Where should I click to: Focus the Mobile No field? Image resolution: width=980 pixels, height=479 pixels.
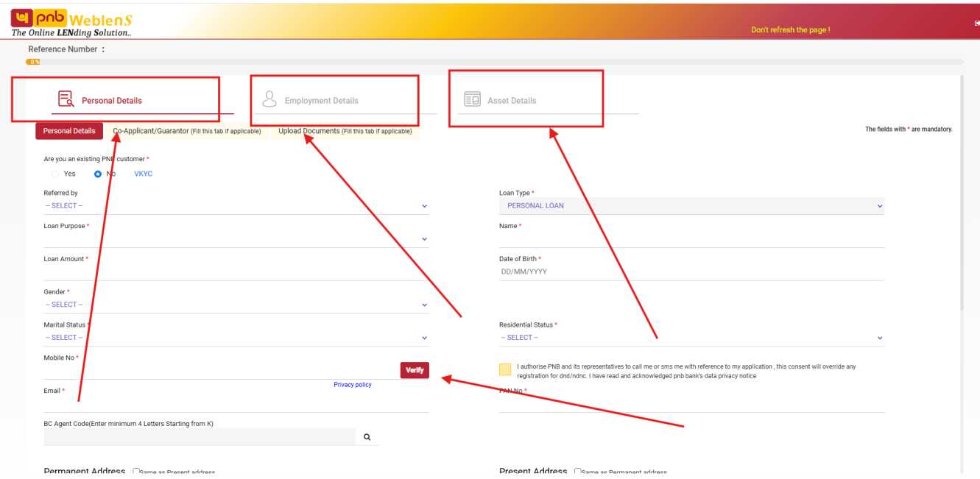point(221,371)
